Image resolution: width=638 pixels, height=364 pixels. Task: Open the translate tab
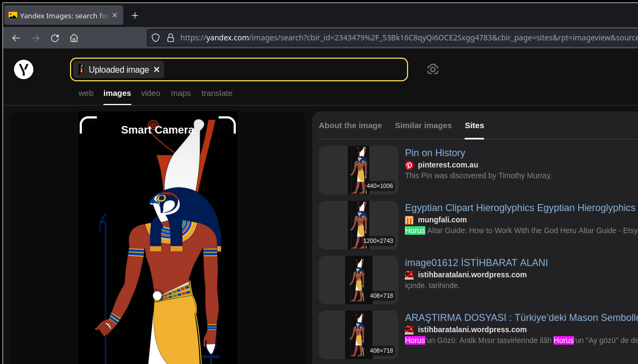tap(217, 93)
